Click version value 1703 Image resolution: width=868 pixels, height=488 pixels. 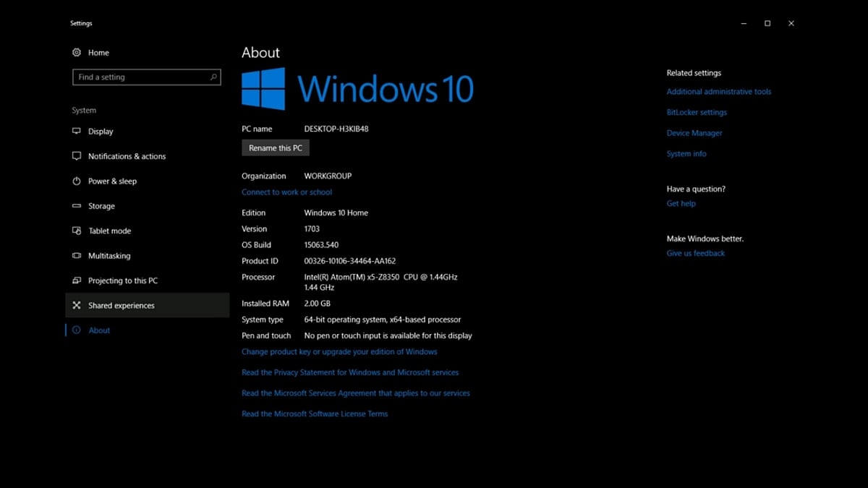(312, 228)
